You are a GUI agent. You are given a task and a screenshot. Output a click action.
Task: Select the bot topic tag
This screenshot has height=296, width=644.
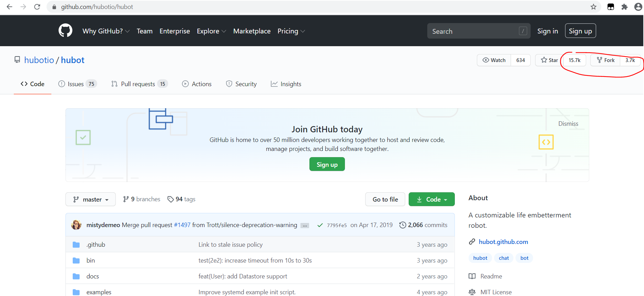point(524,258)
